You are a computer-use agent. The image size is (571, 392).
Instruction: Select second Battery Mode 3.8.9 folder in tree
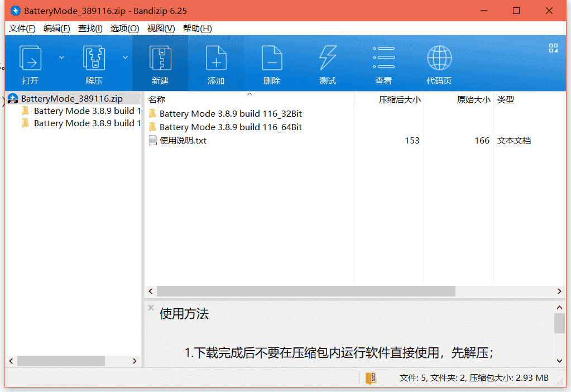(87, 123)
